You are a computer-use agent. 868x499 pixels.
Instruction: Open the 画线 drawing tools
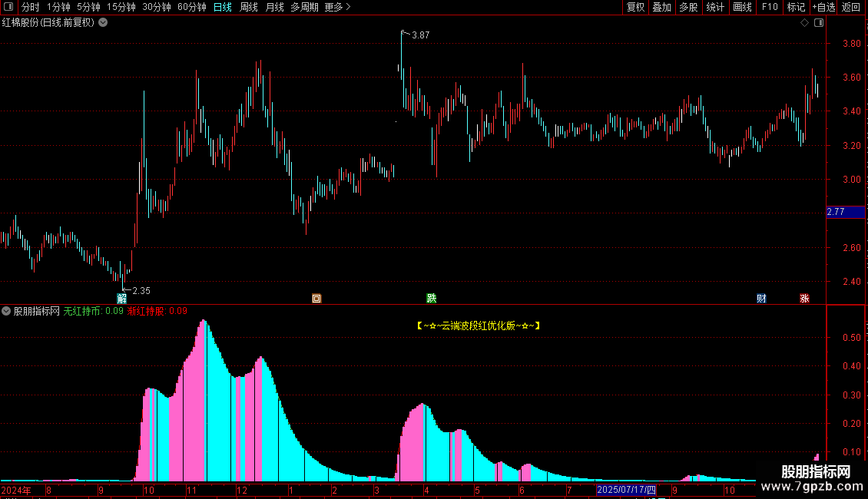742,7
